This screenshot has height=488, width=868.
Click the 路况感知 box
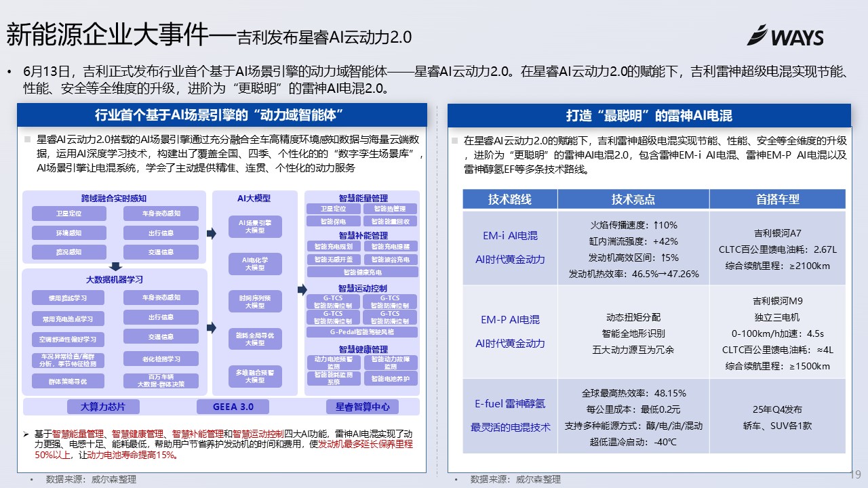[69, 252]
